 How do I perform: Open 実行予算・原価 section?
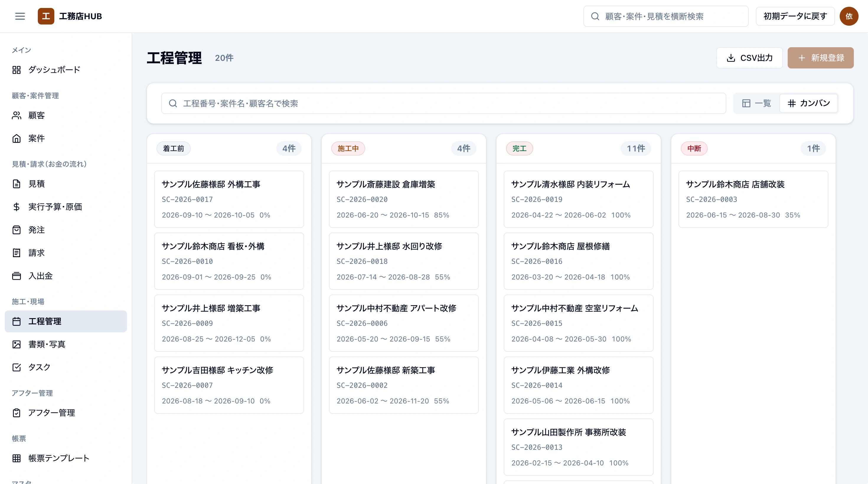[66, 207]
